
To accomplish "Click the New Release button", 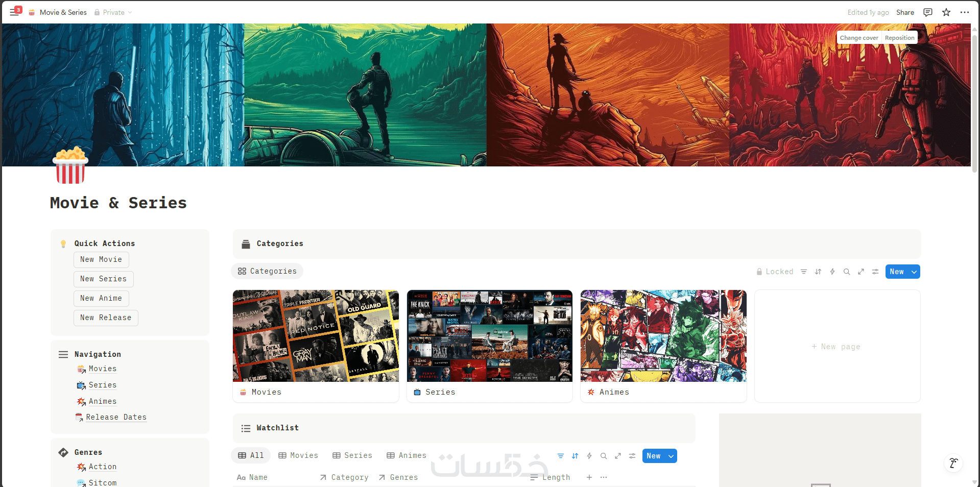I will [x=106, y=318].
